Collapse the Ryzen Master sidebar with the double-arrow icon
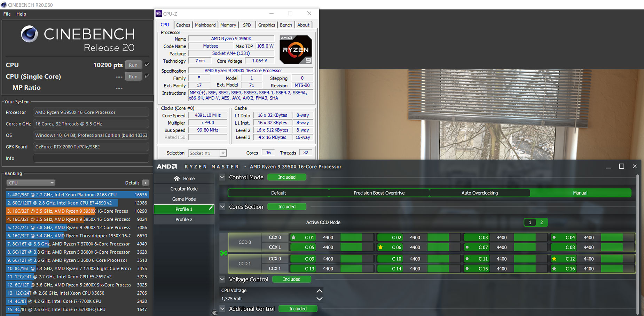The height and width of the screenshot is (316, 644). point(214,313)
